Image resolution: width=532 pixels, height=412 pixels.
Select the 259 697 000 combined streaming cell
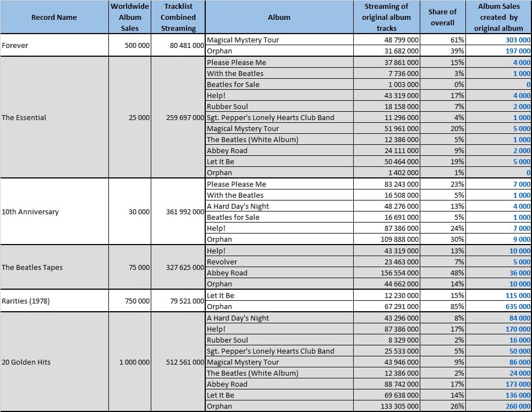tap(178, 117)
